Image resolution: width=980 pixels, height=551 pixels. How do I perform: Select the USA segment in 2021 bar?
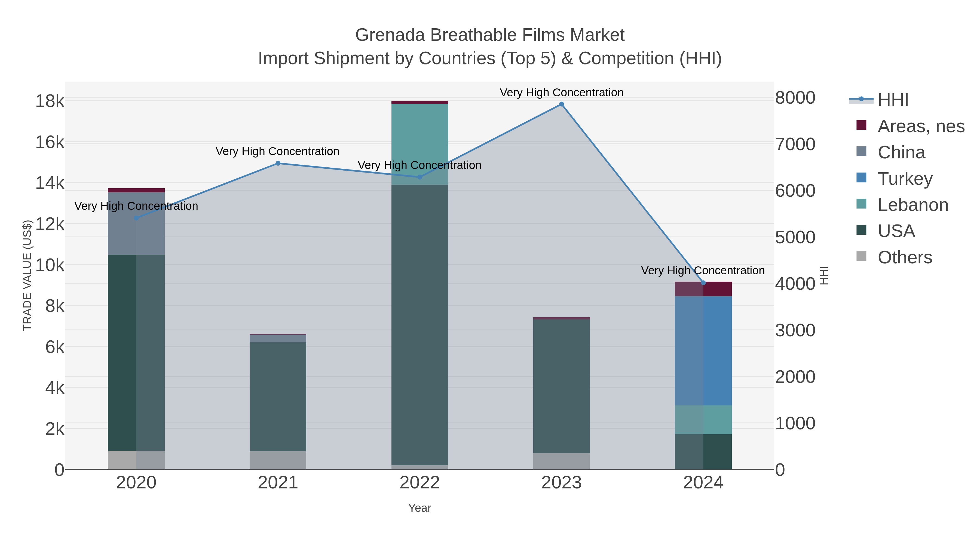point(278,397)
